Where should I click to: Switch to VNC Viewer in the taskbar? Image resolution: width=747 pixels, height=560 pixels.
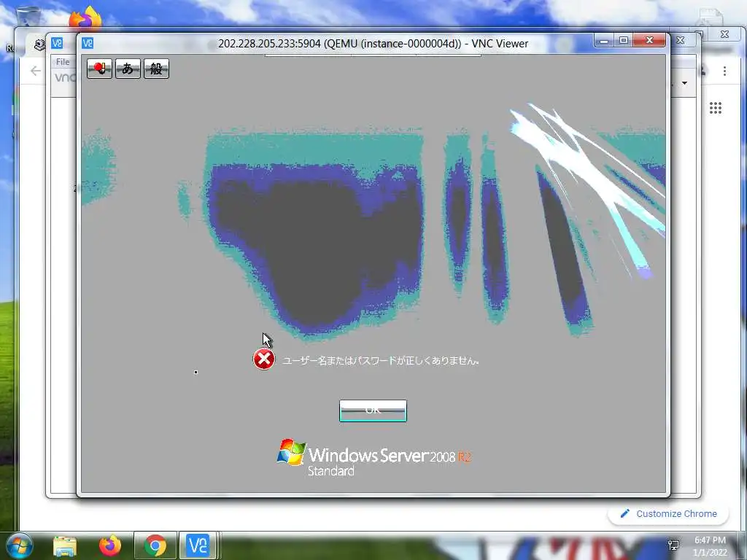coord(198,545)
